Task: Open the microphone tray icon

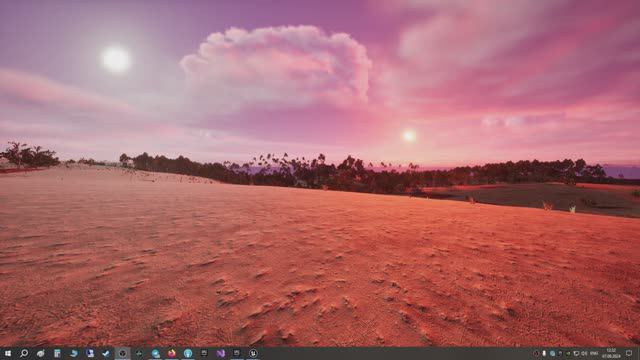Action: tap(544, 353)
